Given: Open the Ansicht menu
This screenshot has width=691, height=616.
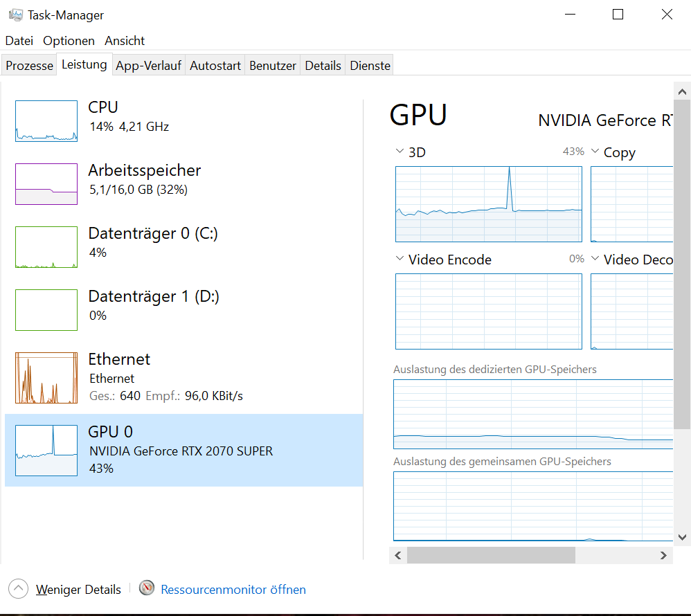Looking at the screenshot, I should (125, 41).
